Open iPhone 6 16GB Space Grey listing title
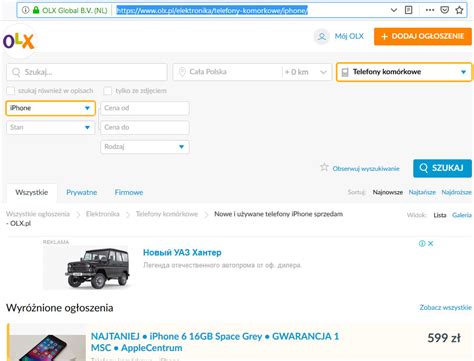The width and height of the screenshot is (474, 361). tap(215, 342)
